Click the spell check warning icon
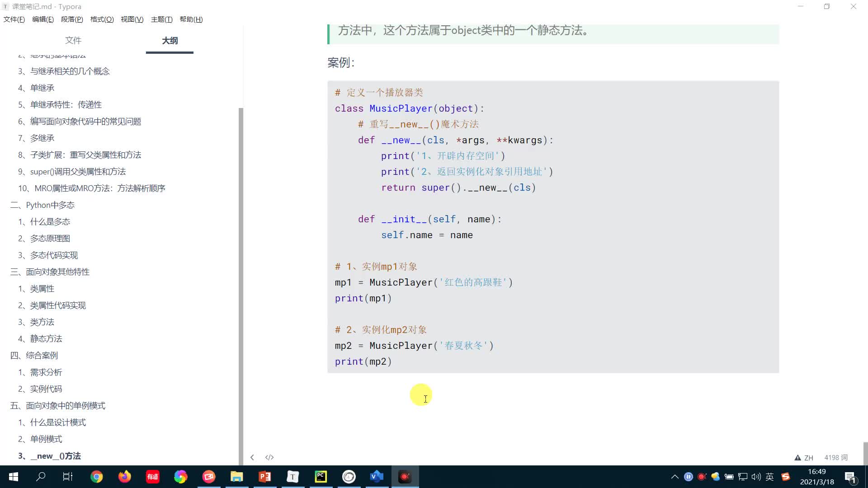The height and width of the screenshot is (488, 868). [798, 458]
